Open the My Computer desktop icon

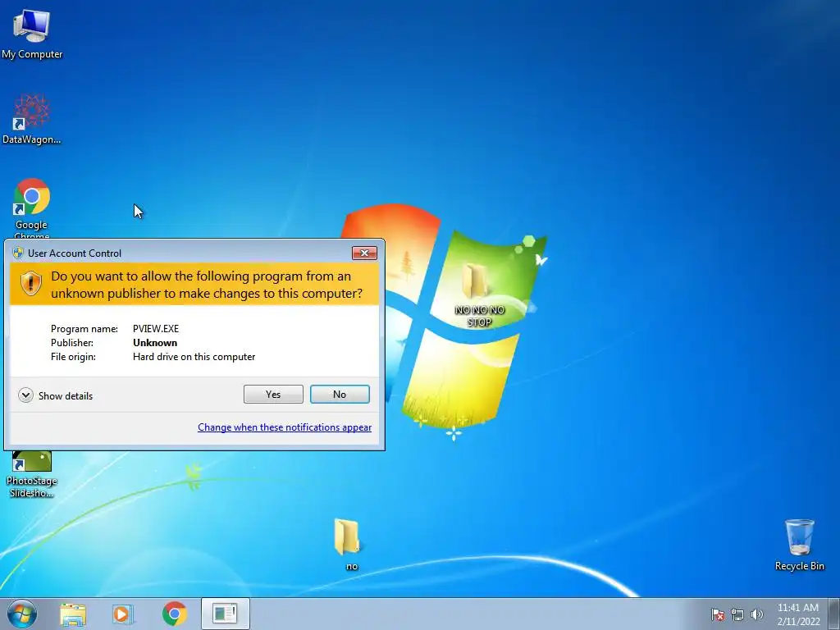tap(32, 33)
